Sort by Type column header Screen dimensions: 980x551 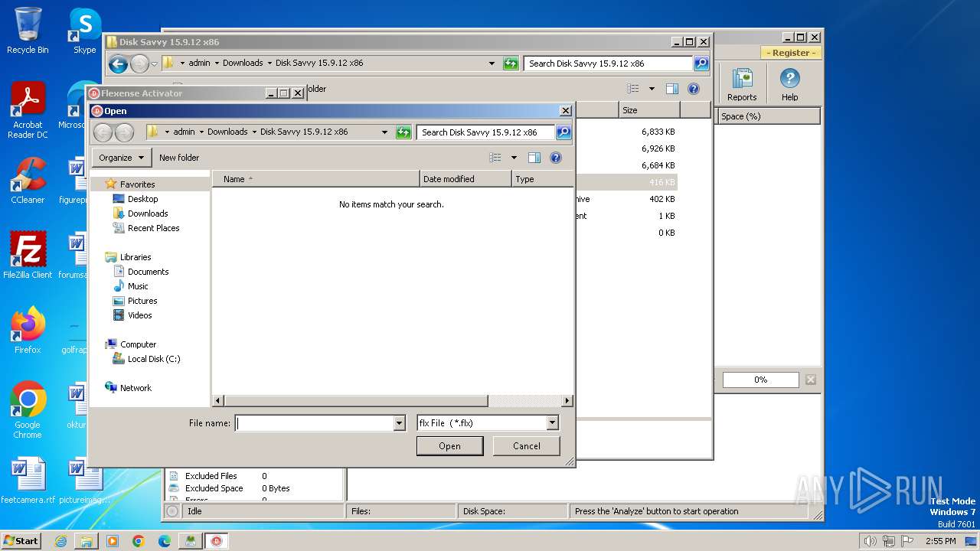(x=542, y=179)
